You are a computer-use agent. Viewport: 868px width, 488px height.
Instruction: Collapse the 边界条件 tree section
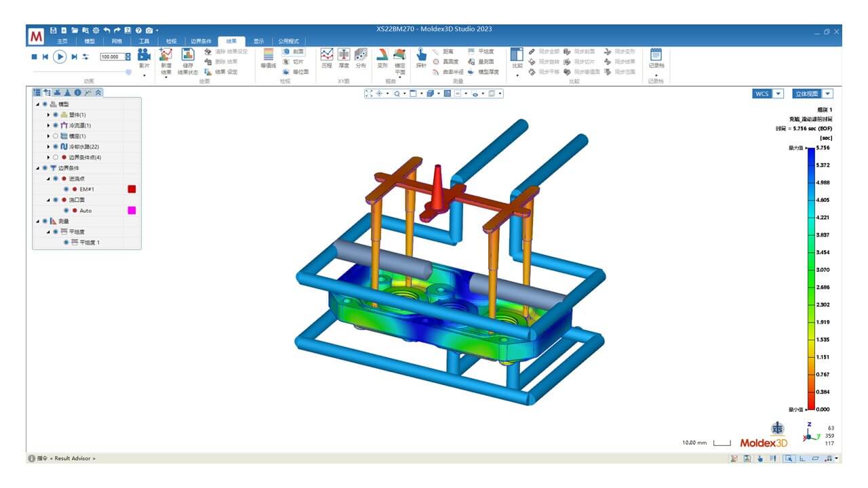coord(38,168)
